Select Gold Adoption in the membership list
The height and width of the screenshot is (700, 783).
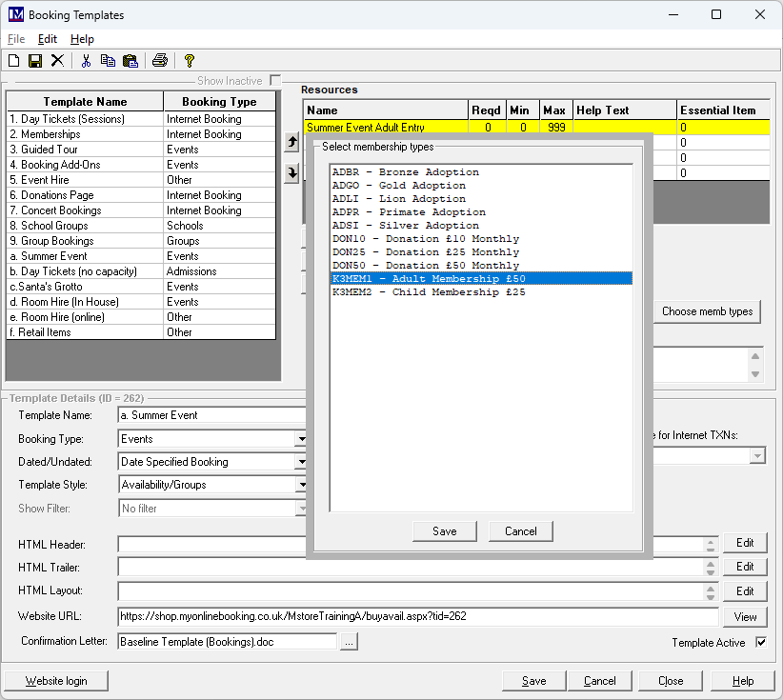pos(399,186)
